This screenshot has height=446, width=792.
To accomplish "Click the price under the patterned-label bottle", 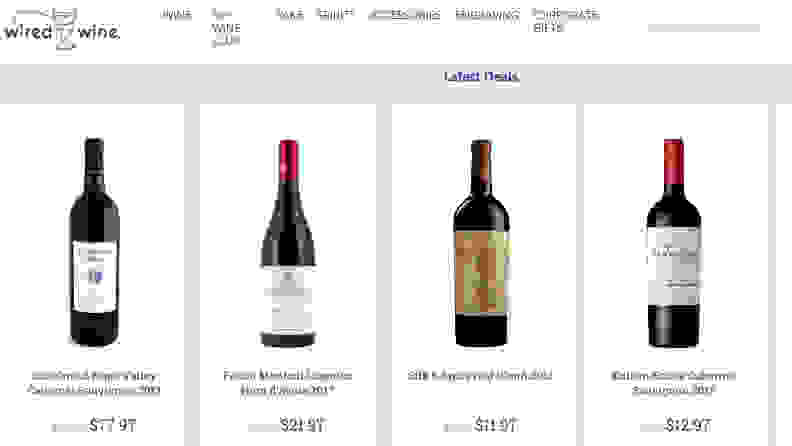I will [x=496, y=425].
